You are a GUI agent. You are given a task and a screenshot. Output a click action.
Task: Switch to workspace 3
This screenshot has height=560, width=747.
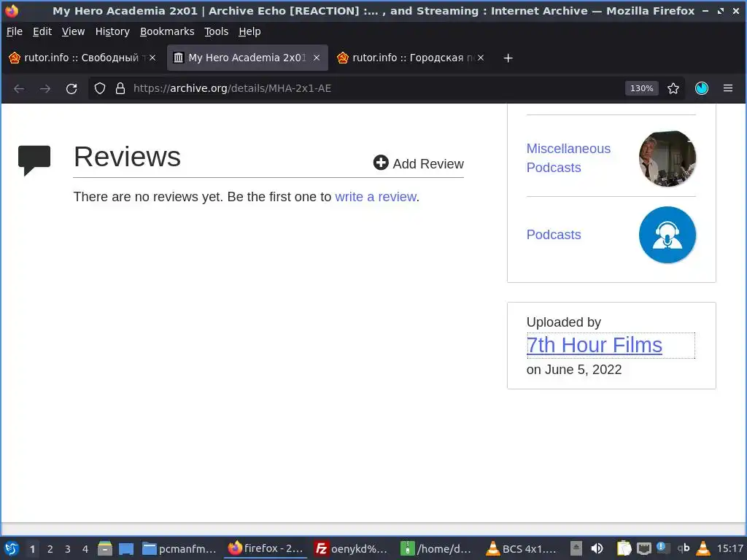click(x=68, y=549)
